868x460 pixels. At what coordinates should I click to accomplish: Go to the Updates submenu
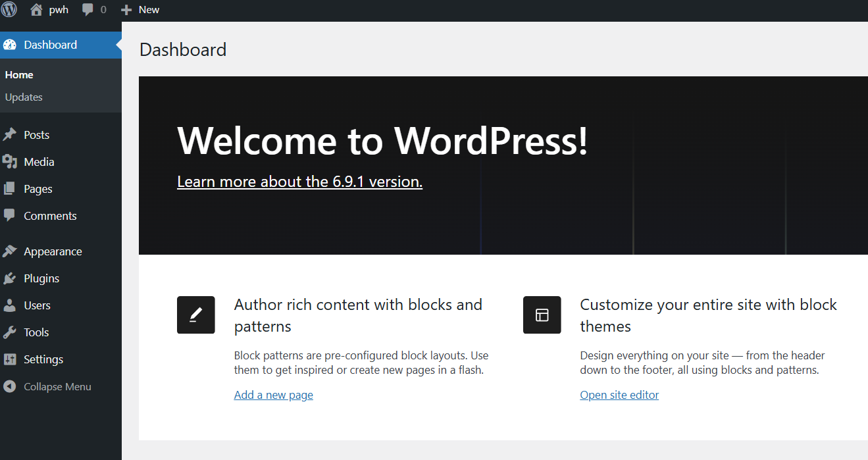(24, 97)
